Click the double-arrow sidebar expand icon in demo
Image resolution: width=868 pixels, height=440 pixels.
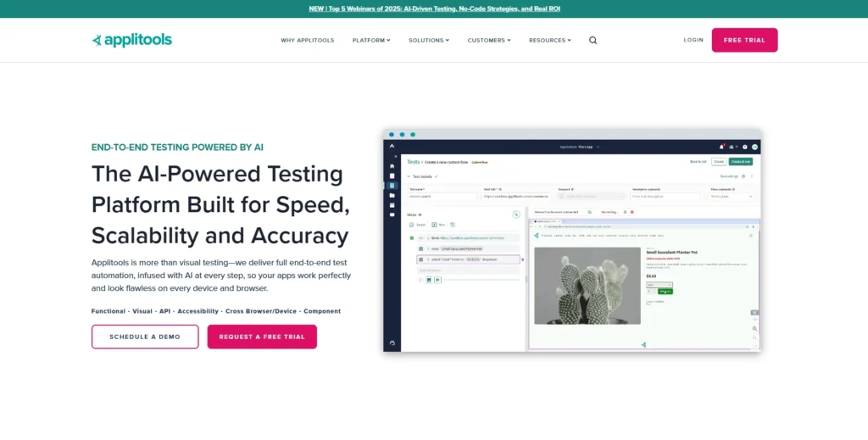point(395,156)
